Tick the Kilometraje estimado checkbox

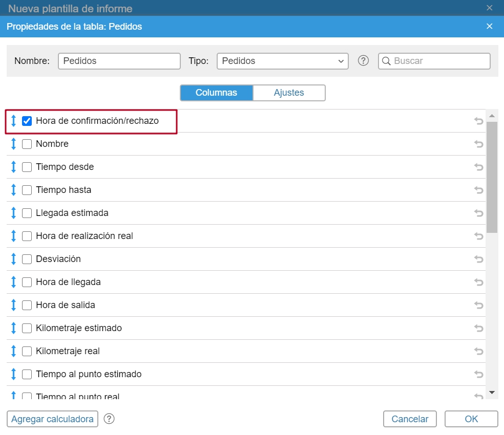click(x=27, y=328)
